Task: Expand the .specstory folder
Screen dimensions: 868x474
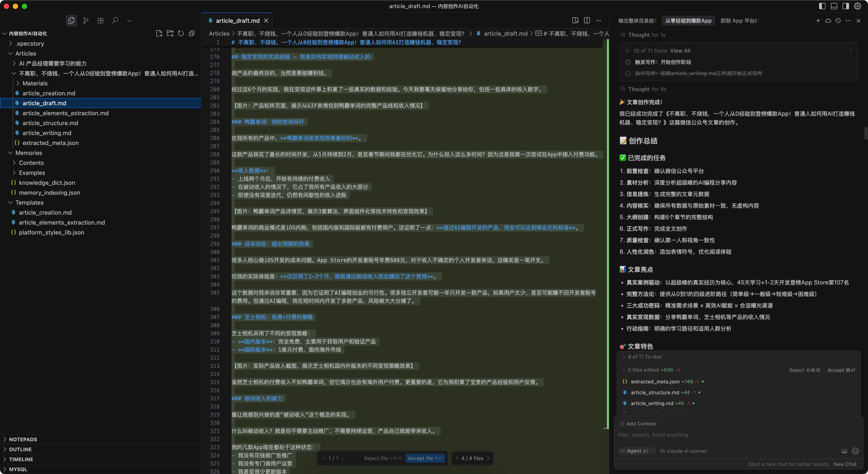Action: tap(30, 43)
